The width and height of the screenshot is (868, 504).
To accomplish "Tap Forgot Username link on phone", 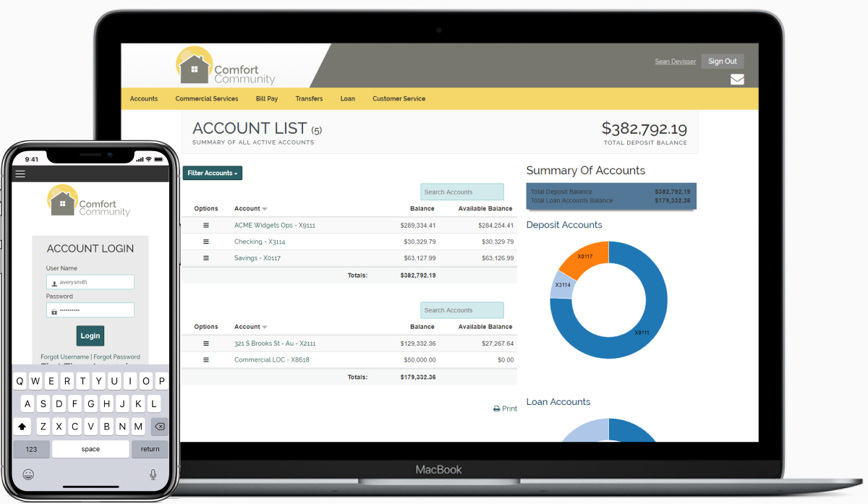I will pos(65,356).
